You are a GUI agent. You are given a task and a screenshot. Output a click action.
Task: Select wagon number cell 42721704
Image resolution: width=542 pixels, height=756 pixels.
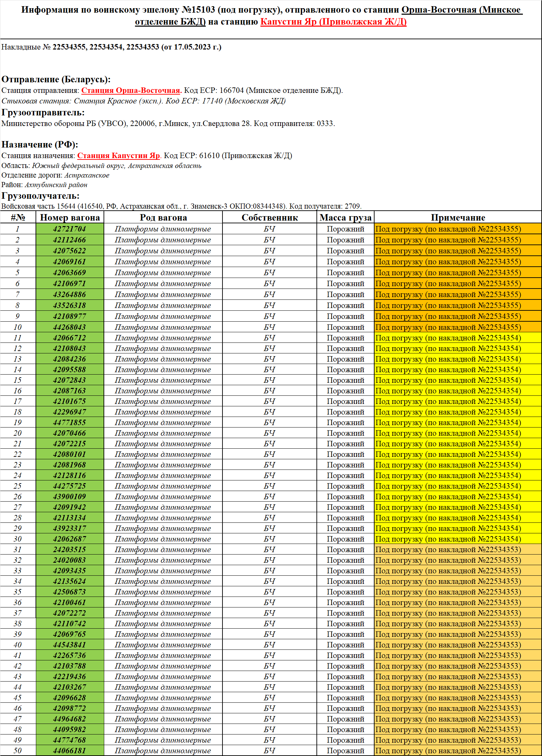coord(70,229)
